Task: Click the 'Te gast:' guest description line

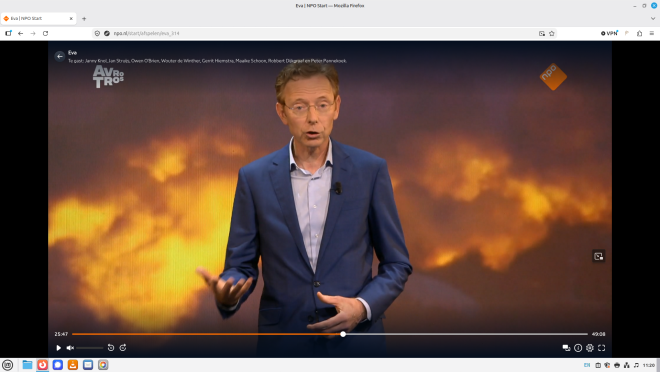Action: click(208, 61)
